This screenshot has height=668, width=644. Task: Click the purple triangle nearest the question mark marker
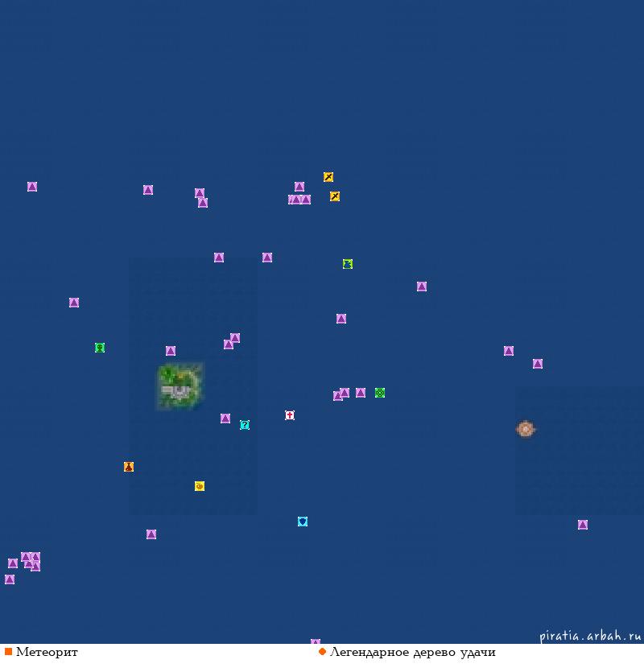(x=225, y=419)
